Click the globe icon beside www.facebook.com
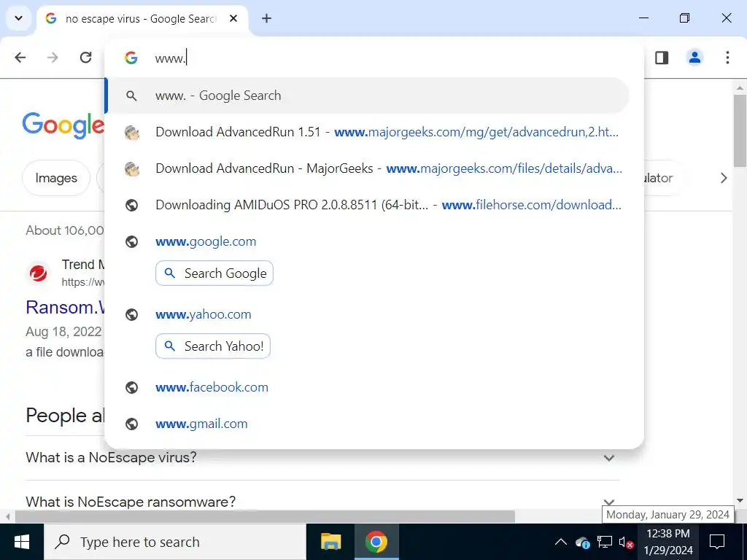Image resolution: width=747 pixels, height=560 pixels. coord(131,388)
